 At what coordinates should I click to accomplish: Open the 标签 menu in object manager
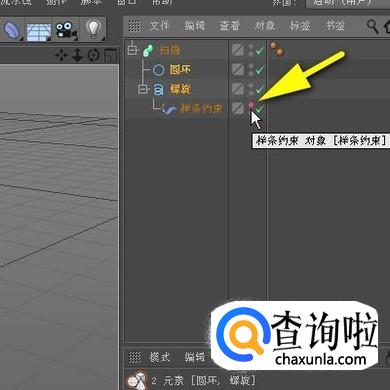coord(300,26)
